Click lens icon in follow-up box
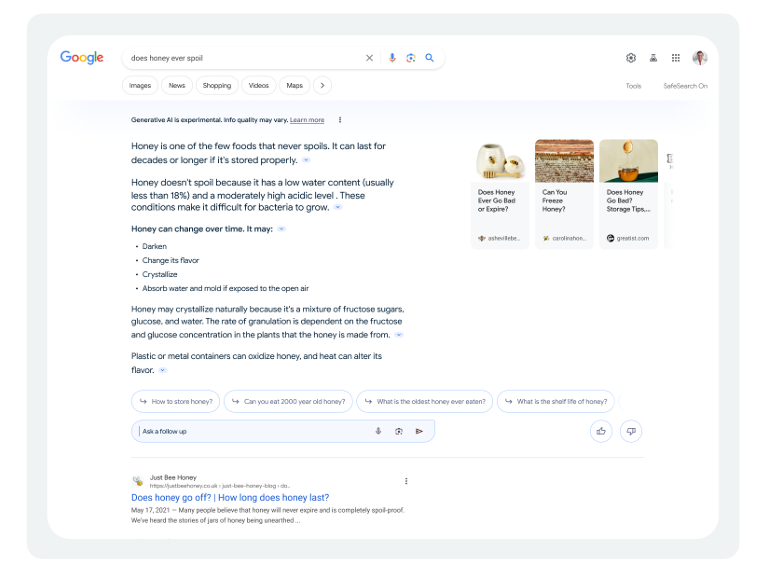765x570 pixels. coord(399,431)
